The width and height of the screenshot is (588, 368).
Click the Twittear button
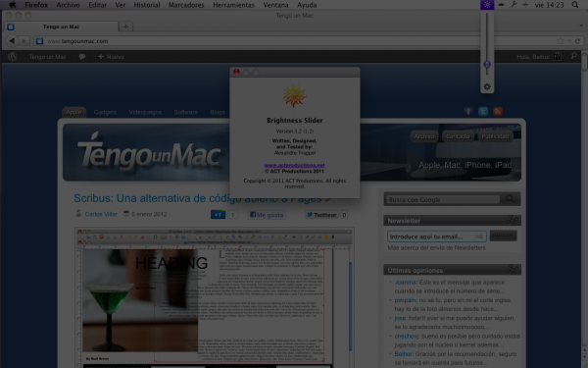point(321,214)
